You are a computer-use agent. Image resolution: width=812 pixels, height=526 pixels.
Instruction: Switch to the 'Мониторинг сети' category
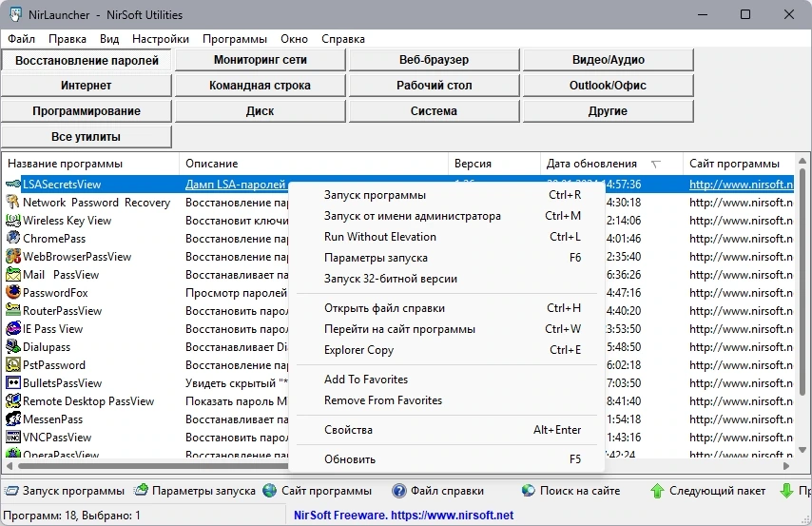(x=260, y=60)
